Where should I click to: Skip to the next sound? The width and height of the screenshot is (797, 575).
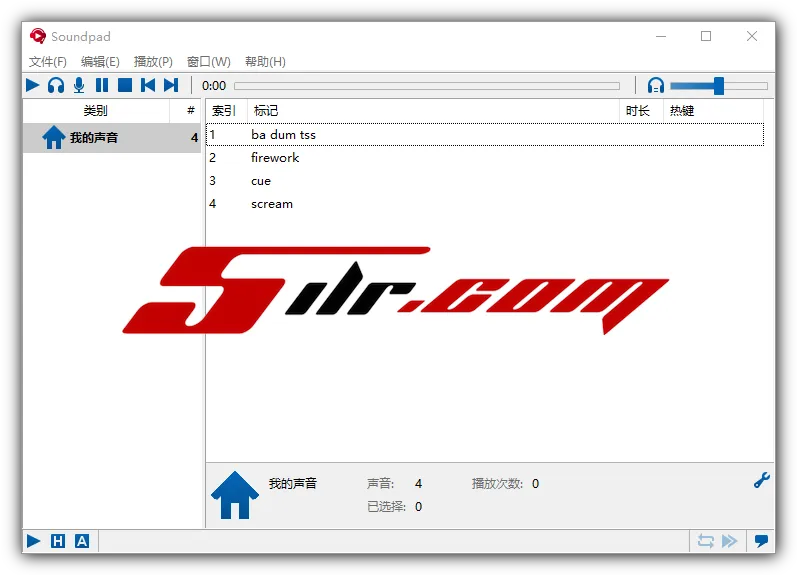tap(171, 85)
